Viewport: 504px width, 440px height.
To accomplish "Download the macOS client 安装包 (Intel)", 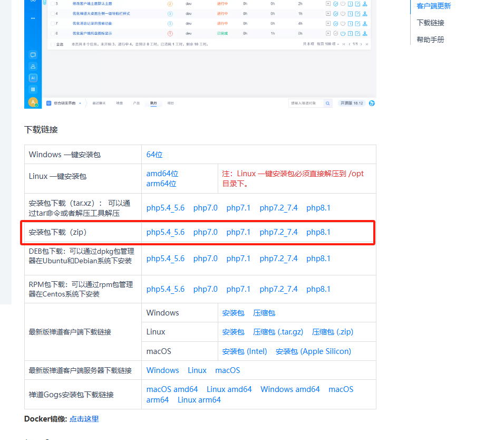I will click(x=245, y=351).
